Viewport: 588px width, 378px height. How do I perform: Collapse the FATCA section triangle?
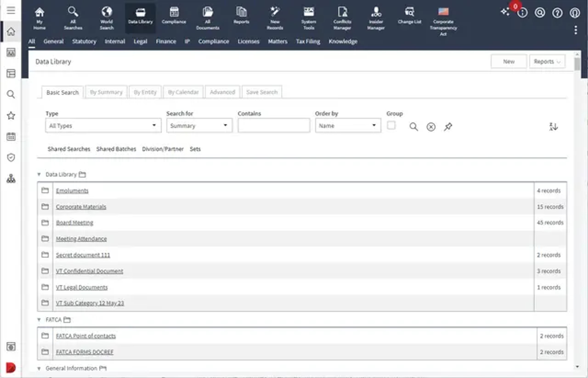39,320
